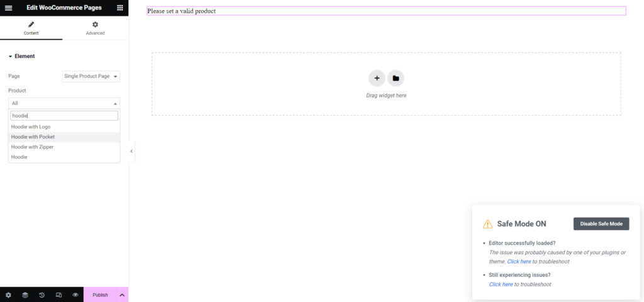The image size is (644, 302).
Task: Switch to the Advanced tab
Action: pyautogui.click(x=96, y=28)
